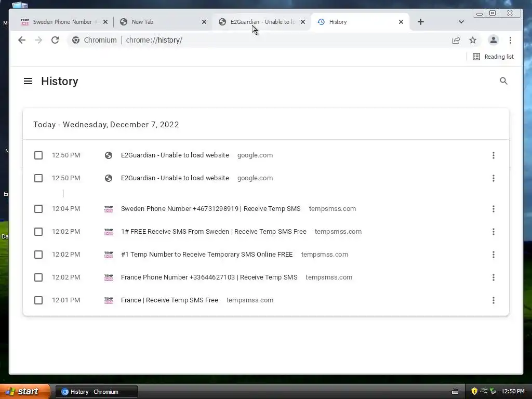Check the first 12:50 PM E2Guardian entry
This screenshot has height=399, width=532.
pyautogui.click(x=38, y=155)
